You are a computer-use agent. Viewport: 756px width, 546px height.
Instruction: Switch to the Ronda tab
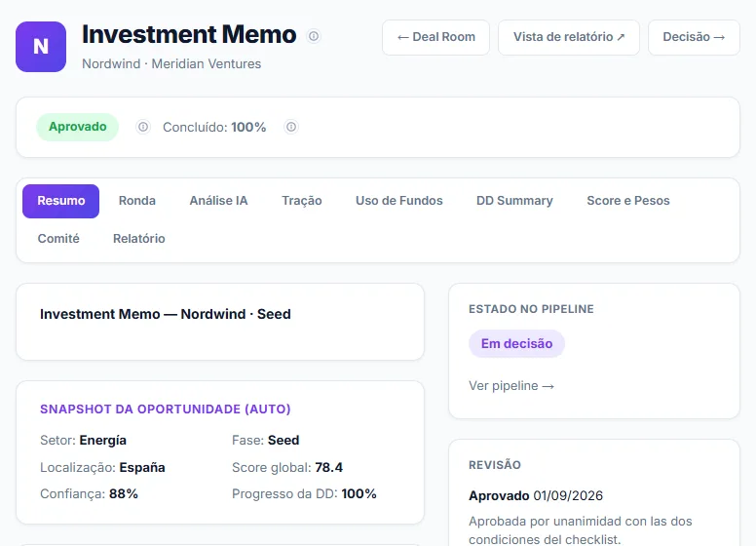click(137, 201)
